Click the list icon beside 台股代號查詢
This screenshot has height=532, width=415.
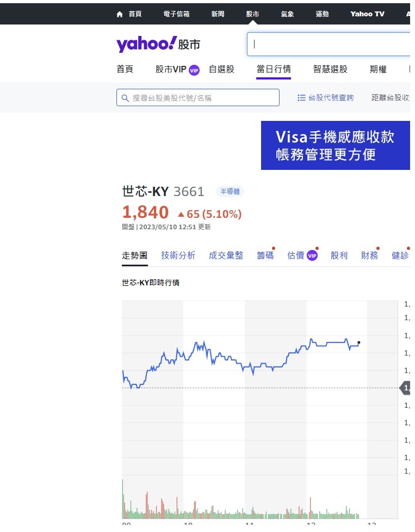tap(301, 97)
